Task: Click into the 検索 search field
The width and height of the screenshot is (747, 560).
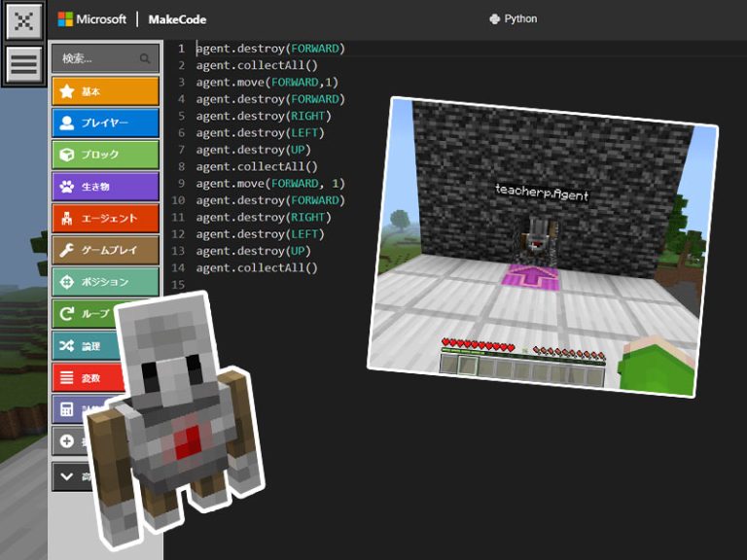Action: (95, 58)
